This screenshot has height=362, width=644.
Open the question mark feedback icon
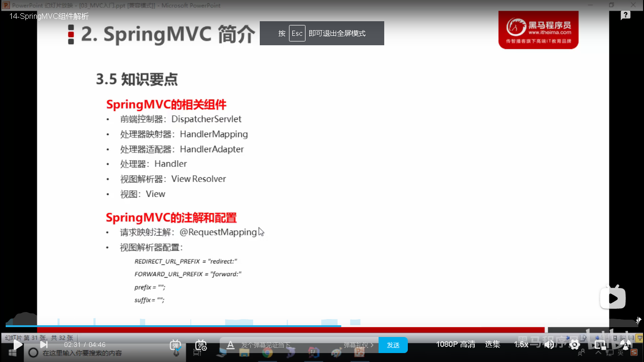tap(626, 16)
